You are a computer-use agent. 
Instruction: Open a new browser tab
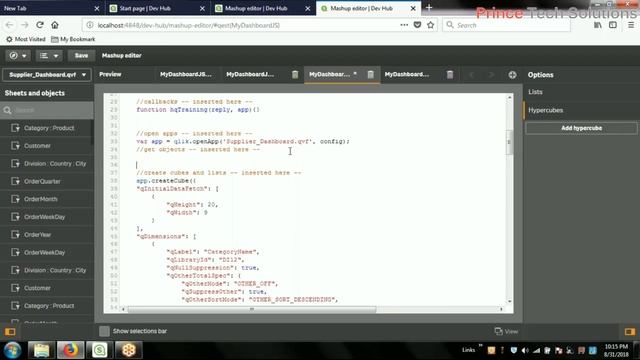(x=429, y=8)
